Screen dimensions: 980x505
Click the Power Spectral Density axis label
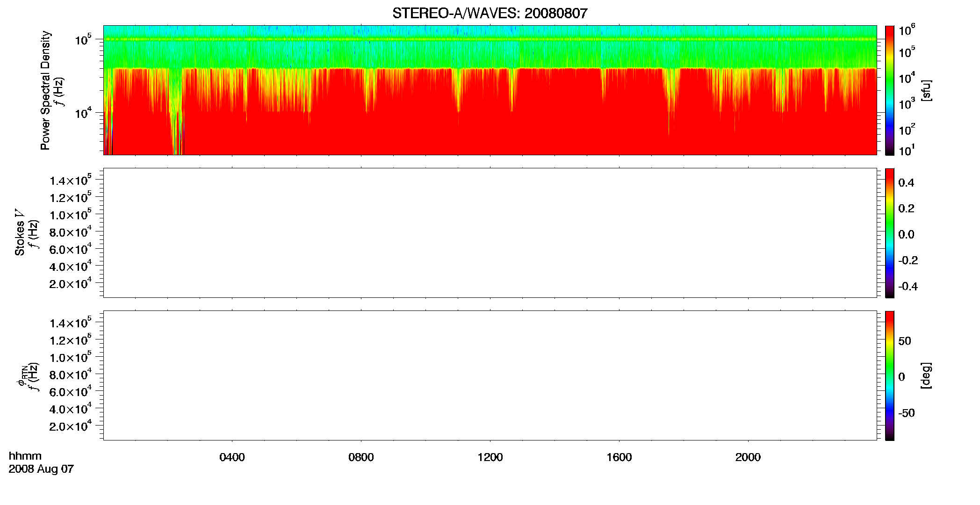pos(45,90)
